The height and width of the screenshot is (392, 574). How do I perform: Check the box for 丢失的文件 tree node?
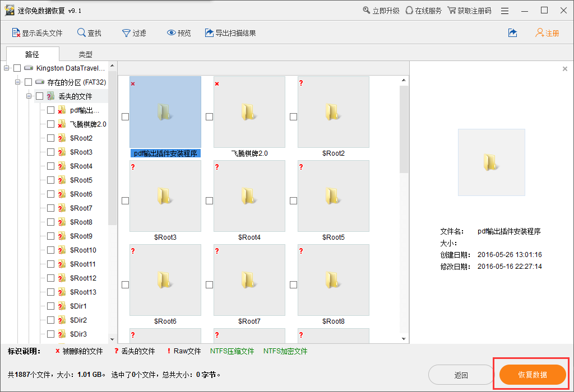40,96
